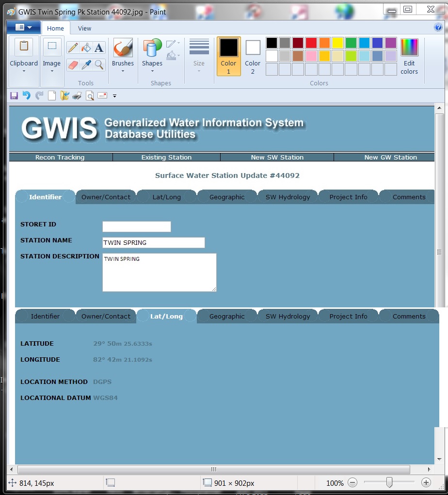Screen dimensions: 448x495
Task: Pick the red color swatch in palette
Action: (x=311, y=43)
